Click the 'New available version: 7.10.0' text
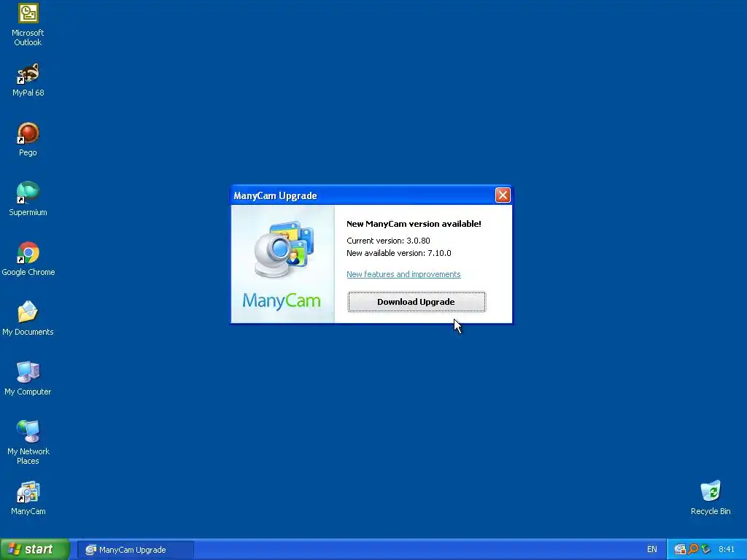The height and width of the screenshot is (560, 747). pyautogui.click(x=399, y=253)
